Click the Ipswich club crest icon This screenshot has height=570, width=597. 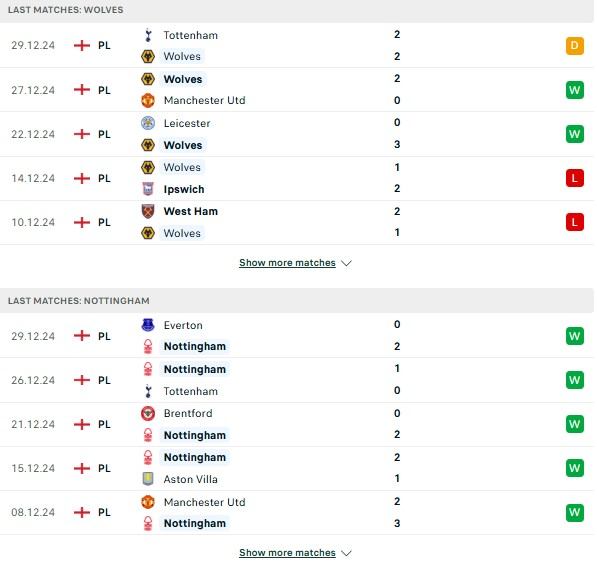[148, 189]
